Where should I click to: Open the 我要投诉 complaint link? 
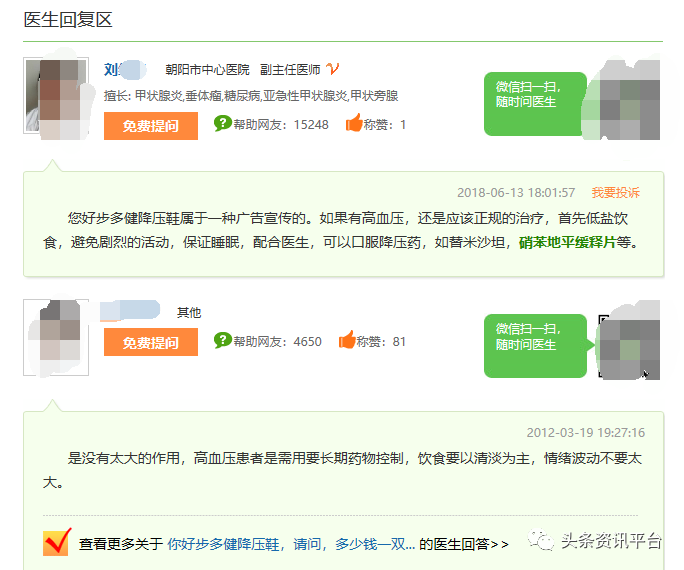(x=615, y=192)
